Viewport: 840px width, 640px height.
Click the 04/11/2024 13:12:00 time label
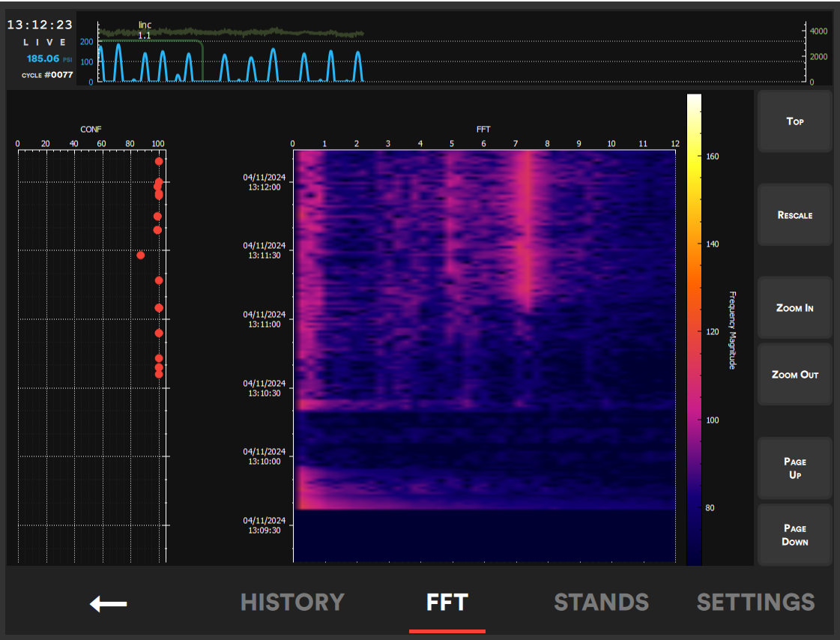[264, 182]
